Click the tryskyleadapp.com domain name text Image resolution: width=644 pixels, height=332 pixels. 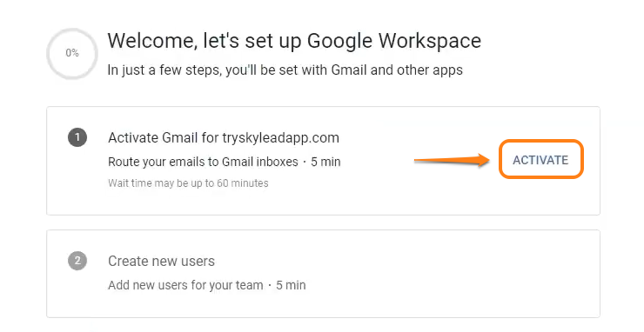281,137
